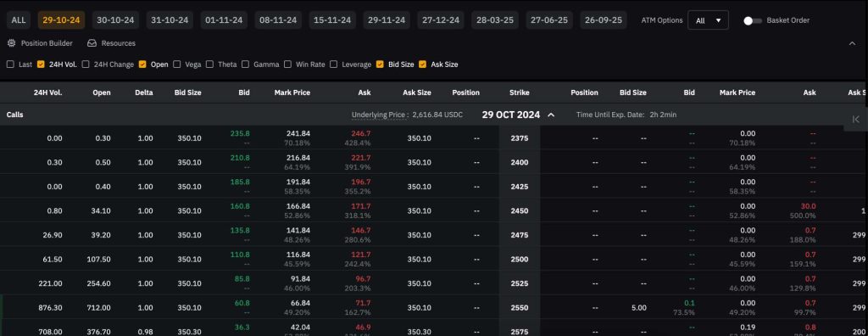Uncheck the Bid Size checkbox
868x336 pixels.
click(x=379, y=64)
